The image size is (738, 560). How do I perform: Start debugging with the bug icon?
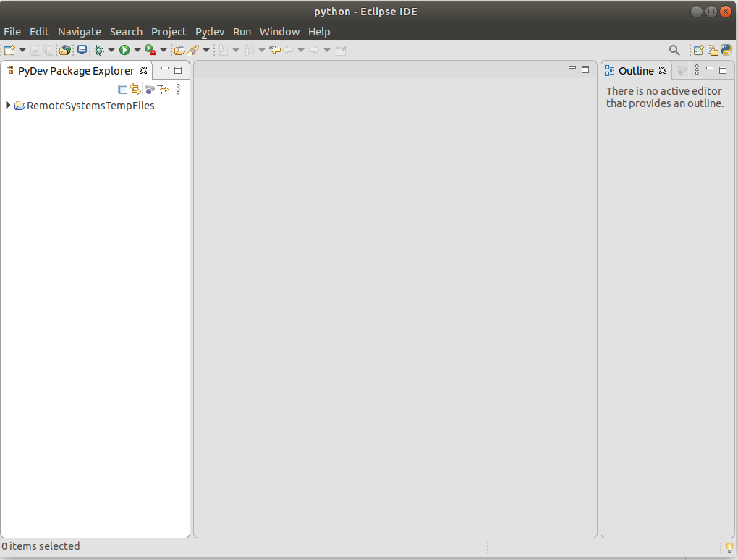point(99,50)
